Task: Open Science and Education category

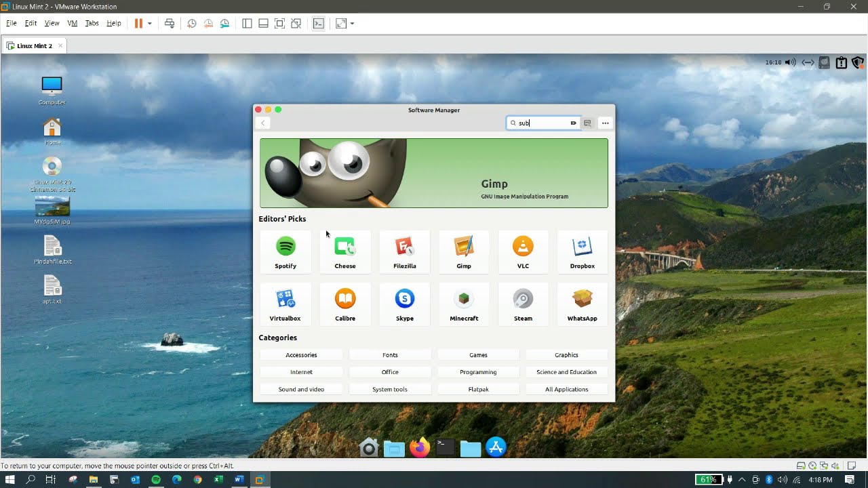Action: (566, 372)
